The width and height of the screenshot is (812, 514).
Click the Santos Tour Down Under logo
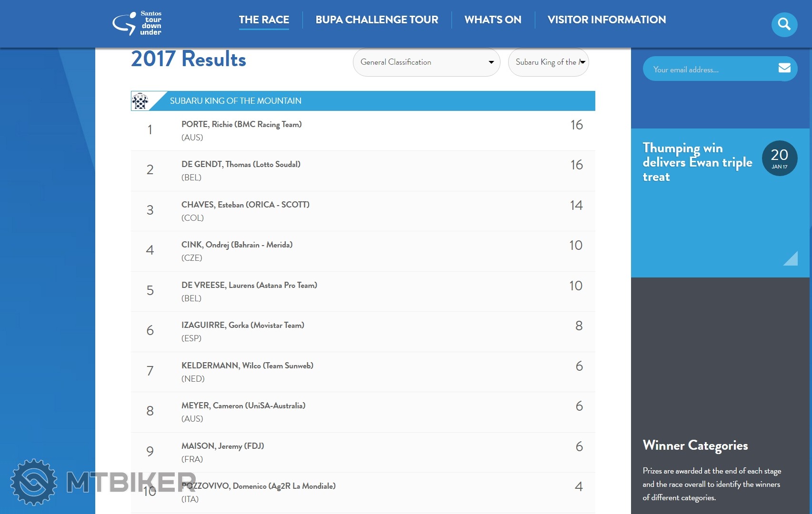[x=137, y=23]
